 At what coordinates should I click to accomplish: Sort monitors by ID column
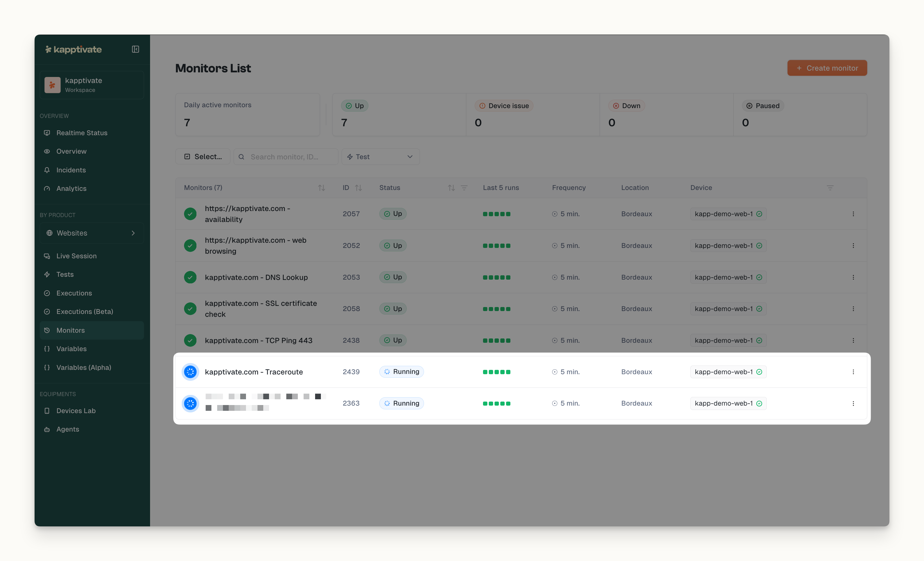tap(359, 188)
